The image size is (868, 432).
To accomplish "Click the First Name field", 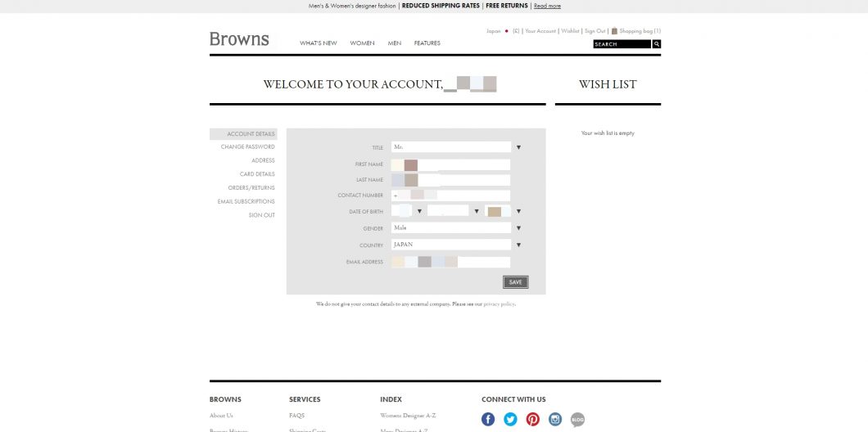I will click(450, 164).
